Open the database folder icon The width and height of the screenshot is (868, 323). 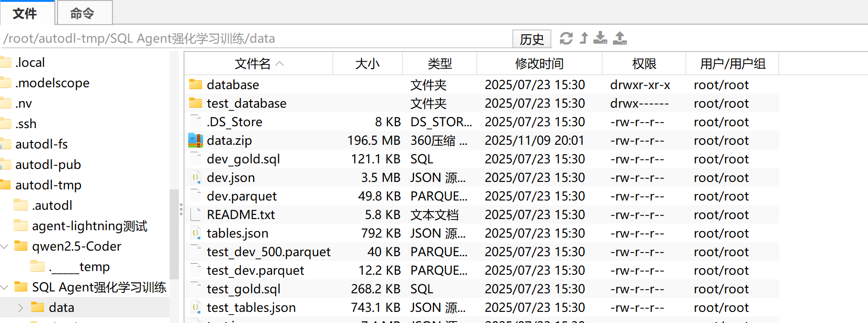tap(195, 84)
